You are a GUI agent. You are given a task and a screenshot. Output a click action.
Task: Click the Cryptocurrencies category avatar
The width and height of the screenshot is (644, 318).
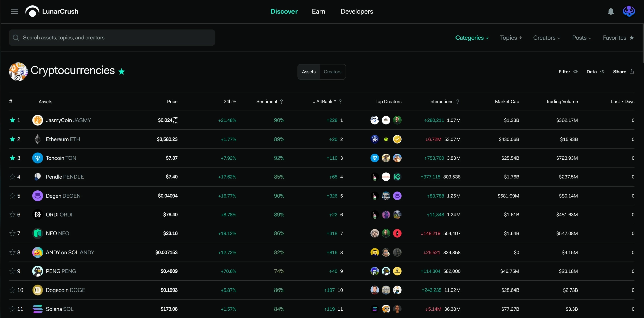pos(18,71)
